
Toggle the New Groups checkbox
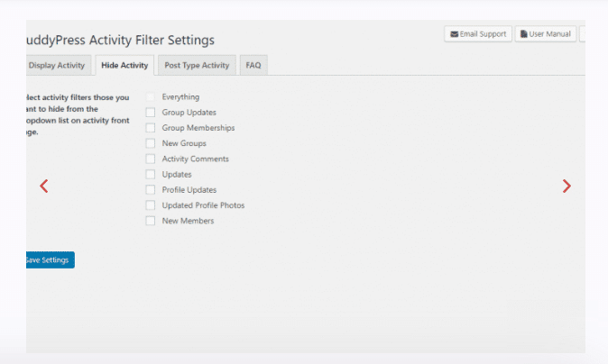coord(151,143)
